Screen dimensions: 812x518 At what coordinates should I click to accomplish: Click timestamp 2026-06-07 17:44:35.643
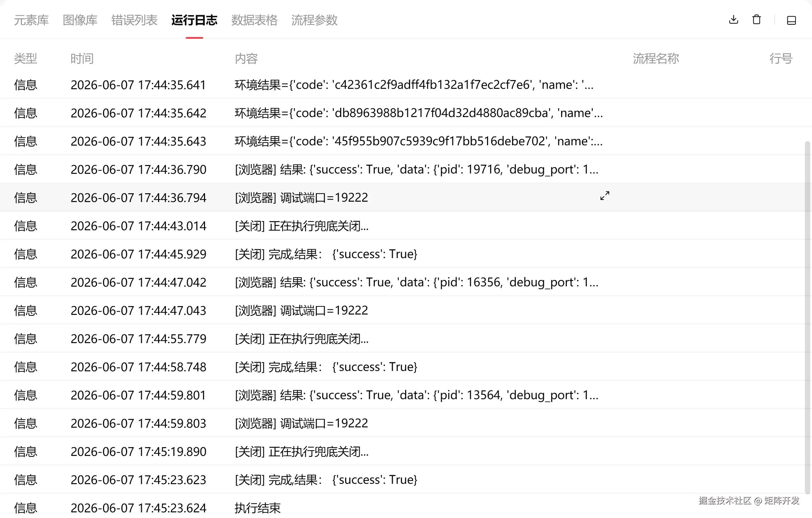[138, 141]
